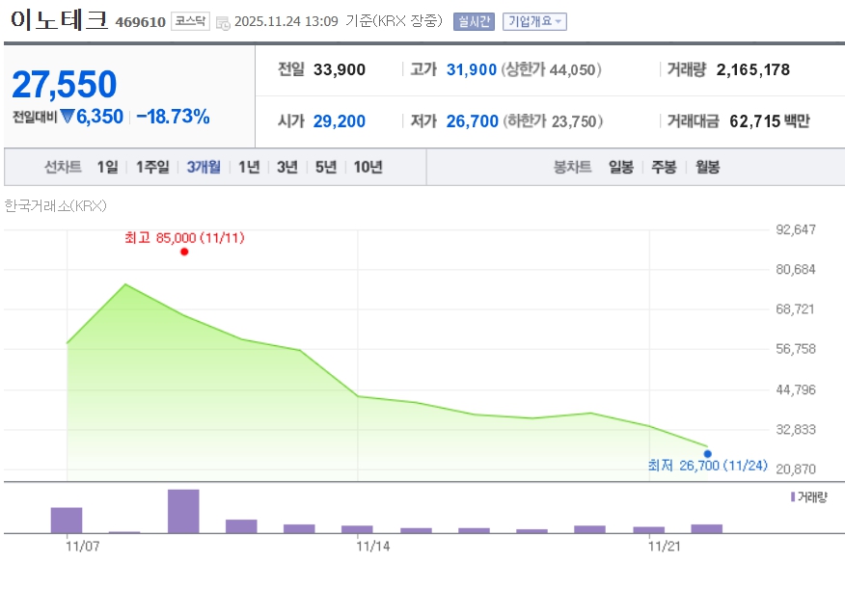Switch to 일봉 daily candle chart
Image resolution: width=845 pixels, height=616 pixels.
(x=620, y=167)
